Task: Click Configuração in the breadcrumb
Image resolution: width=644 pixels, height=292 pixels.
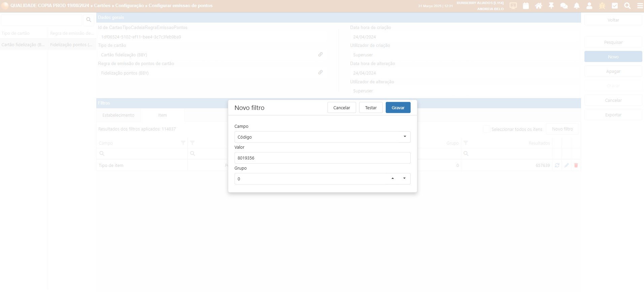Action: pyautogui.click(x=129, y=5)
